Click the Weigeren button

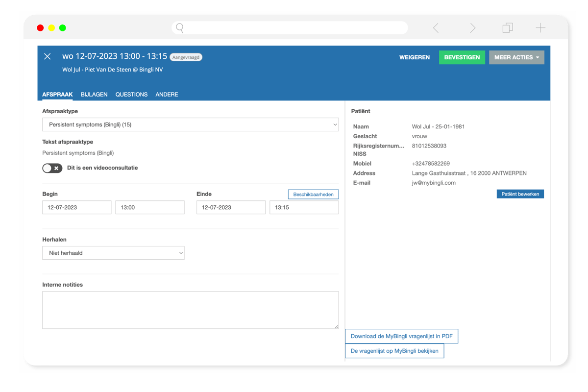click(415, 57)
